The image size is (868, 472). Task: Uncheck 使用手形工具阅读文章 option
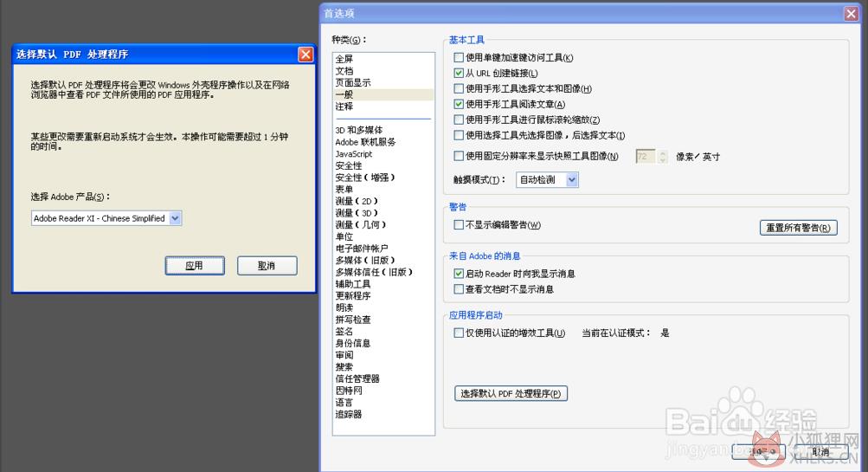(459, 104)
